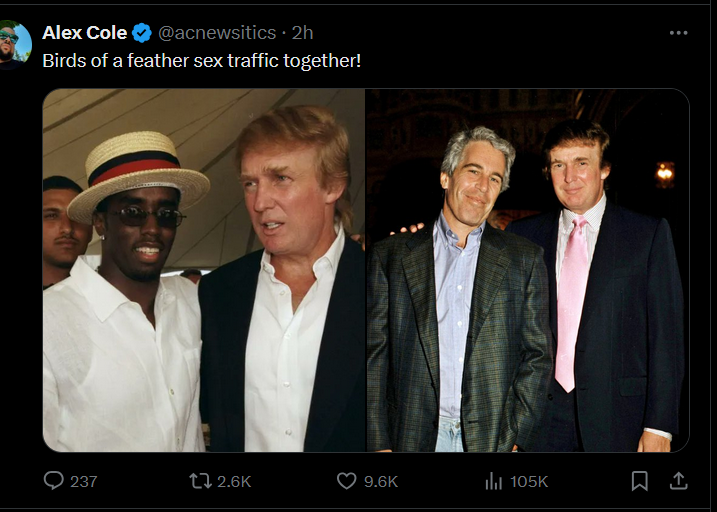
Task: Open the right photo with pink tie
Action: coord(527,270)
